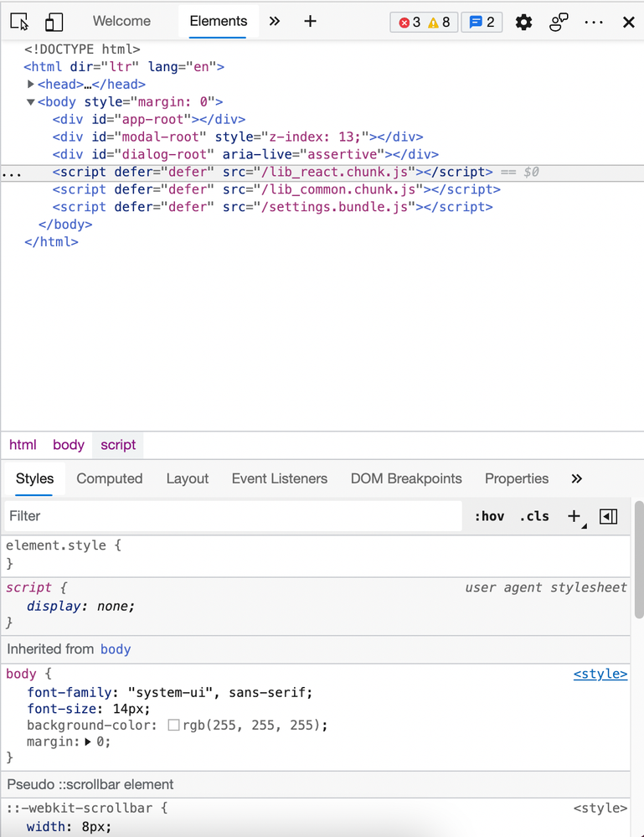644x837 pixels.
Task: Open errors and warnings counter
Action: [424, 23]
